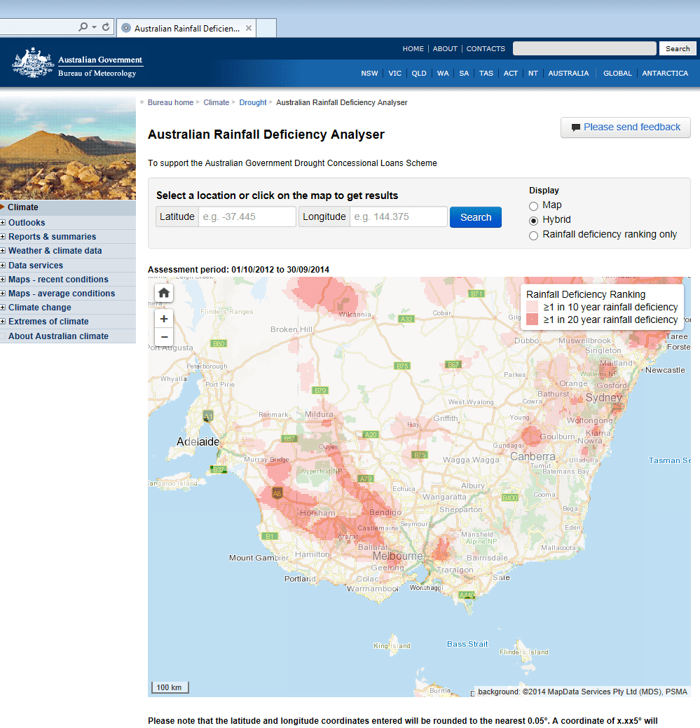The width and height of the screenshot is (700, 728).
Task: Click Broken Hill on the map
Action: click(x=291, y=329)
